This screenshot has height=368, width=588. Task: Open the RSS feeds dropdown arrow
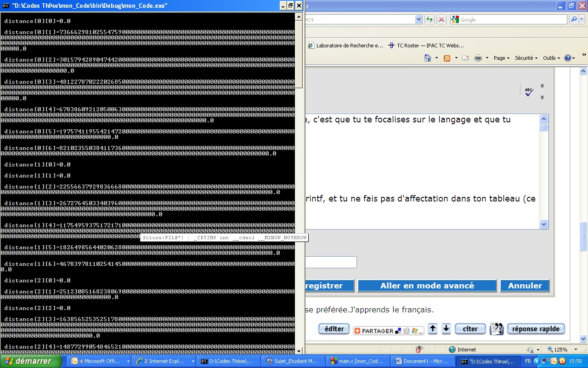click(456, 58)
